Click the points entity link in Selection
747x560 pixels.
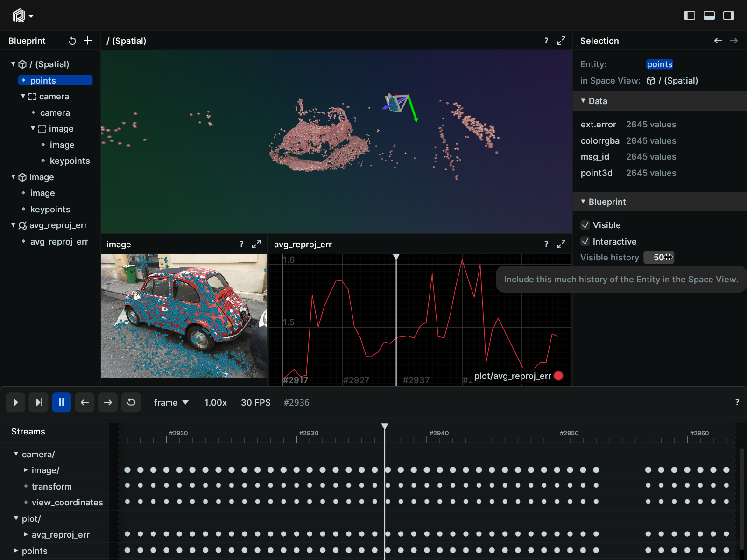click(660, 64)
